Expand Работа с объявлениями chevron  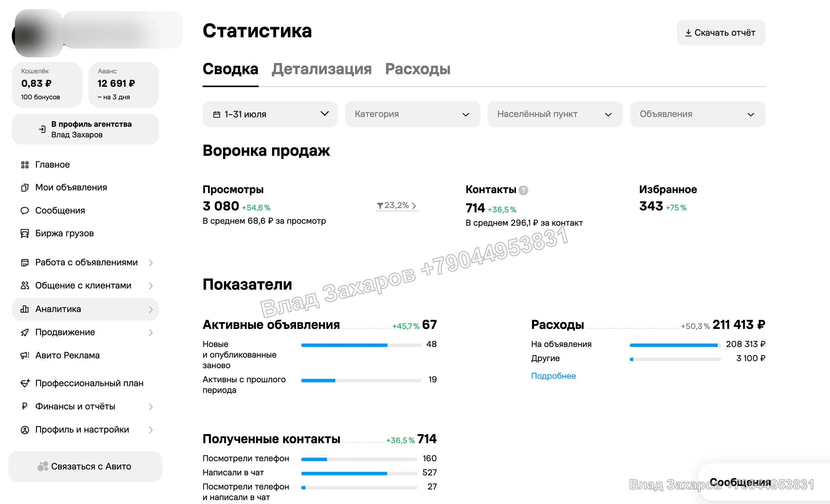point(151,263)
